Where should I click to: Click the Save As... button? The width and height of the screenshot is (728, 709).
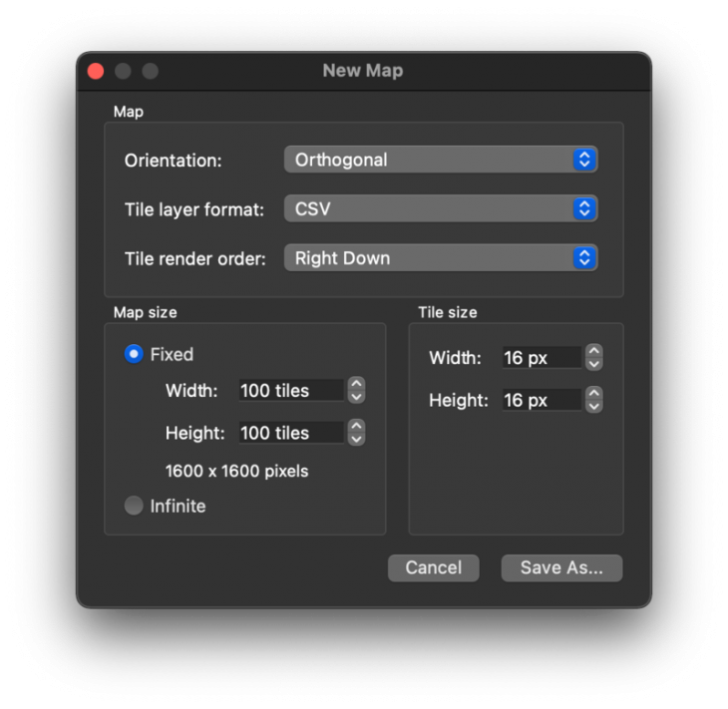pos(561,567)
